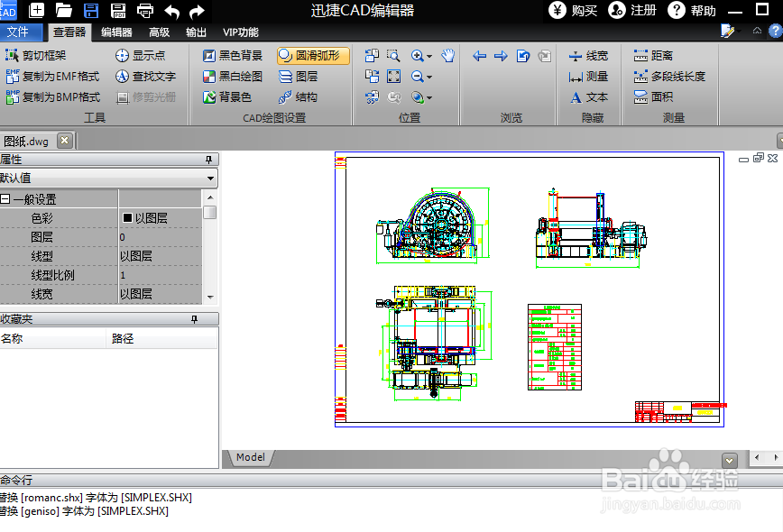Select the Model layout tab
Viewport: 783px width, 532px height.
click(x=250, y=457)
